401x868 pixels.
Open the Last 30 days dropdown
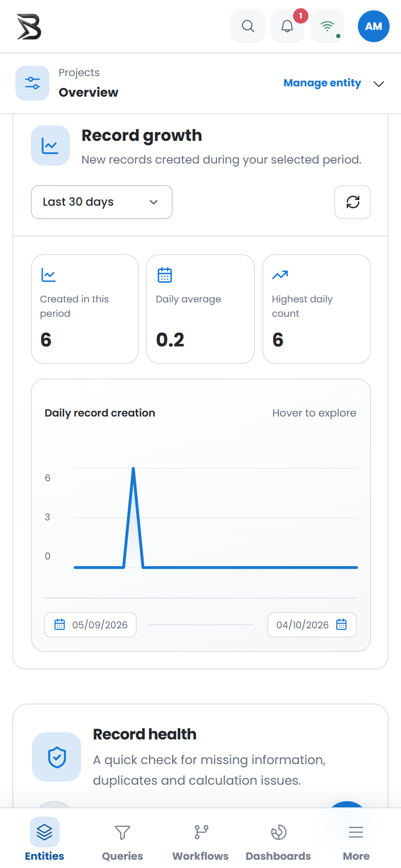pos(102,202)
